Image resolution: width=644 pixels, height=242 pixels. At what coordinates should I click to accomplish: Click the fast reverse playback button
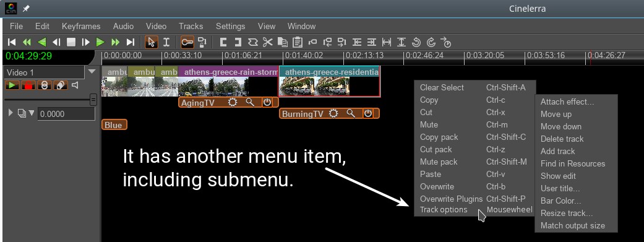pos(27,42)
